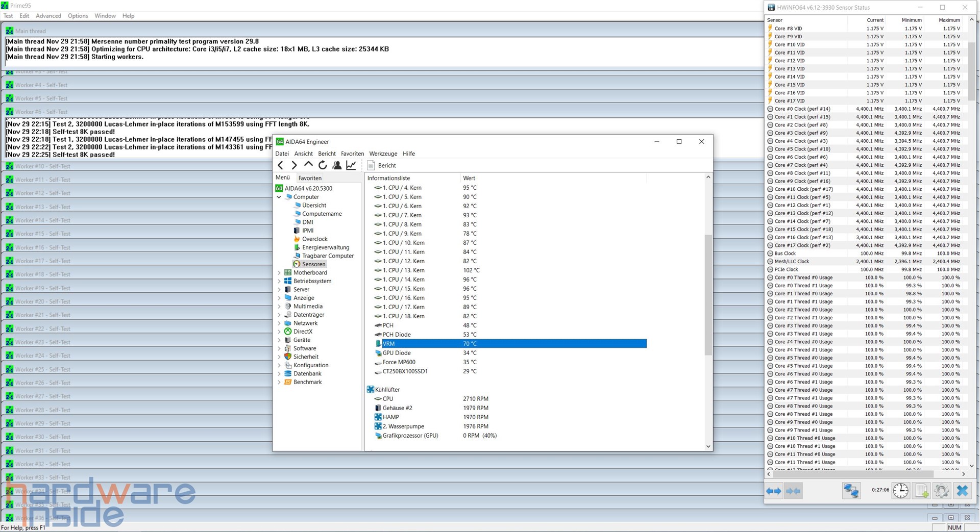
Task: Expand the Server tree node
Action: (279, 290)
